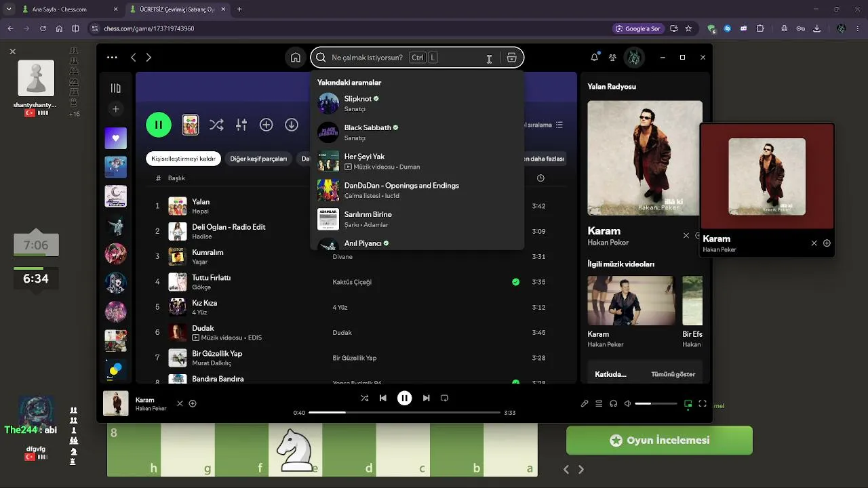The image size is (868, 488).
Task: Adjust the Spotify volume slider
Action: point(656,404)
